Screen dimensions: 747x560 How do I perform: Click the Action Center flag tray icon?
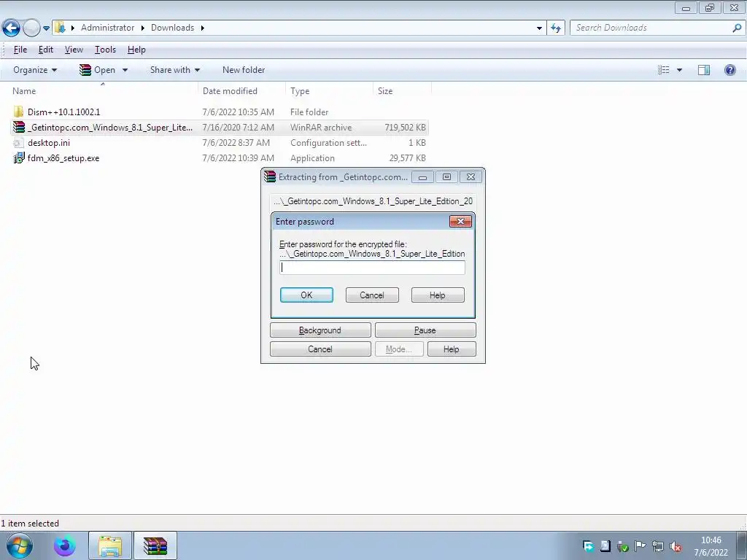[640, 546]
